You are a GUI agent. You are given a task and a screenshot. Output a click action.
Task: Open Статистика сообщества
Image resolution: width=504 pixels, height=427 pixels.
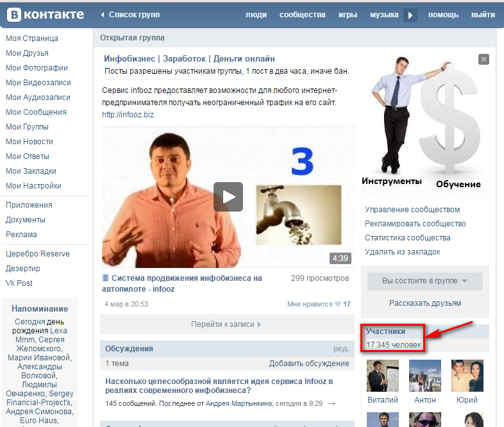408,238
